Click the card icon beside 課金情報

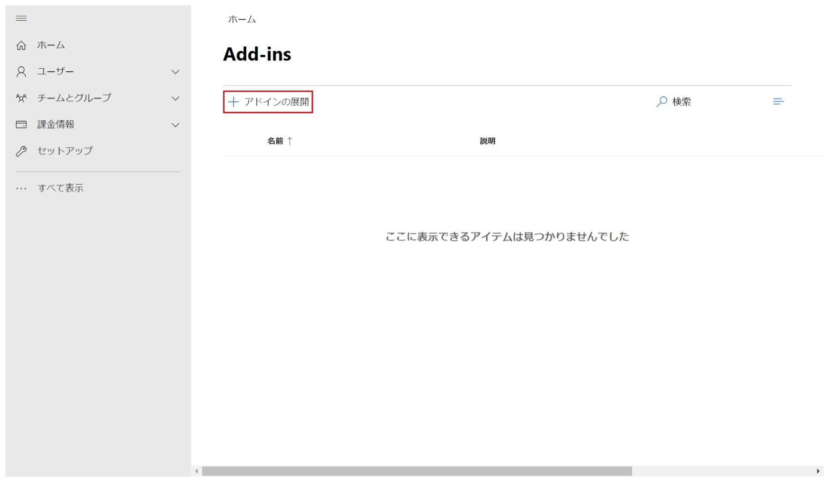coord(21,125)
